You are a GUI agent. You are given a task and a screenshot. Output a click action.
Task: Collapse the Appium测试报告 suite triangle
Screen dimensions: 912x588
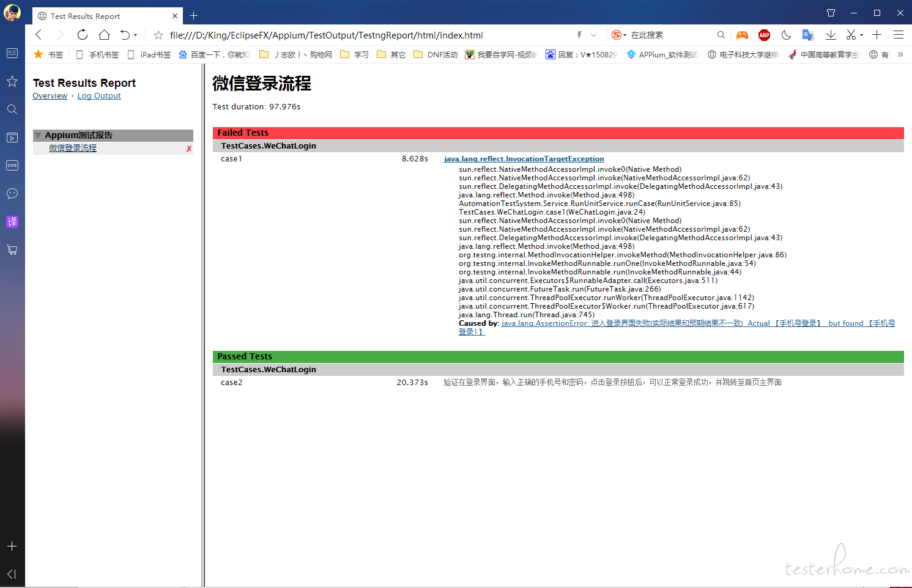point(38,135)
